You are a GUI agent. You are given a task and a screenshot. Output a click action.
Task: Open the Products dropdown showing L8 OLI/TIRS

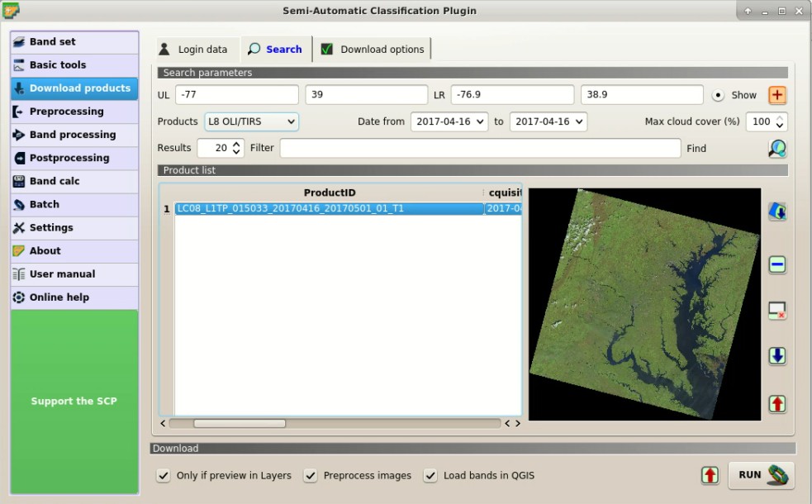click(251, 121)
